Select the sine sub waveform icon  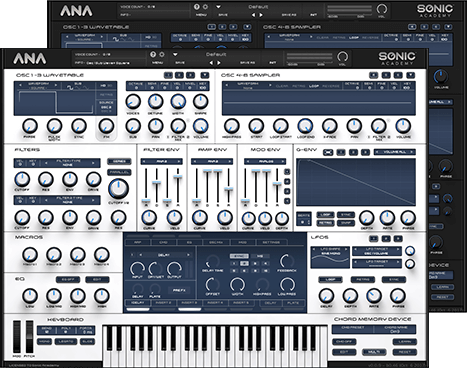[x=70, y=88]
